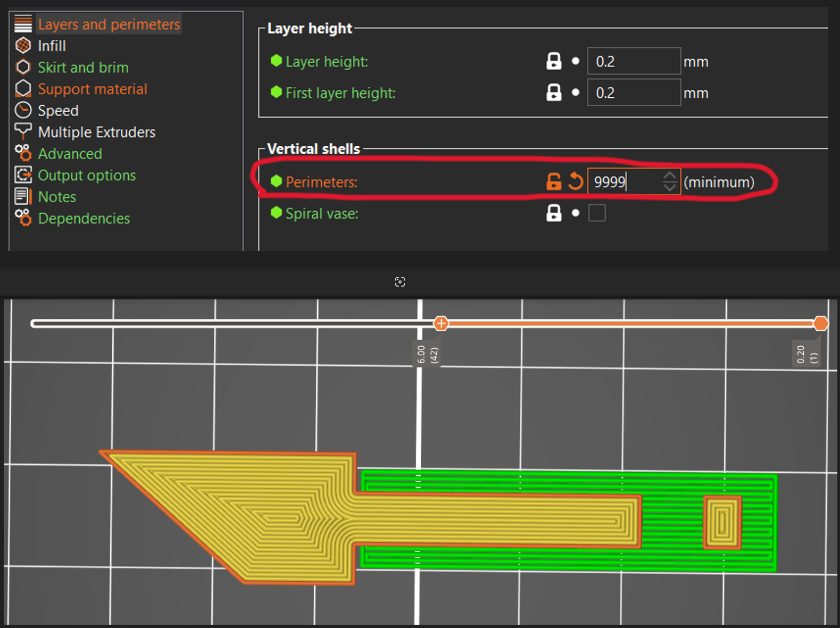This screenshot has height=628, width=840.
Task: Open the Infill settings page
Action: 52,46
